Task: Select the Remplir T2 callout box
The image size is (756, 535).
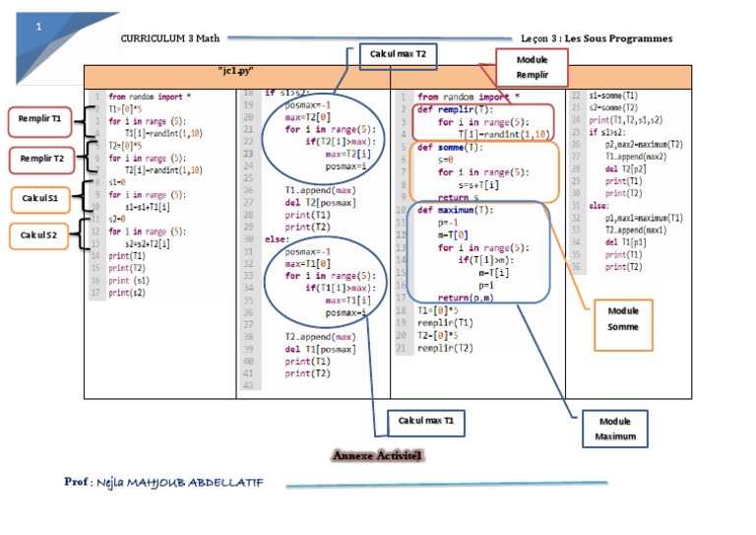Action: (x=42, y=158)
